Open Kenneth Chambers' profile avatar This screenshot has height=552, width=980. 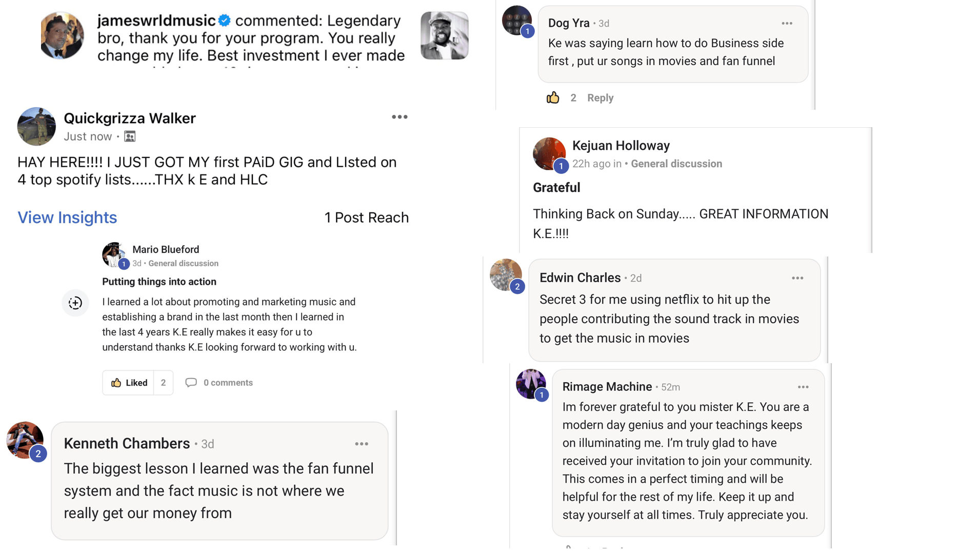point(25,440)
